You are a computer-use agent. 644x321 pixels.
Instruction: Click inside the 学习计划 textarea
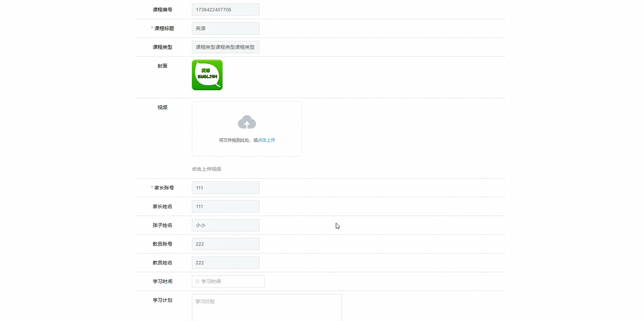(x=266, y=308)
